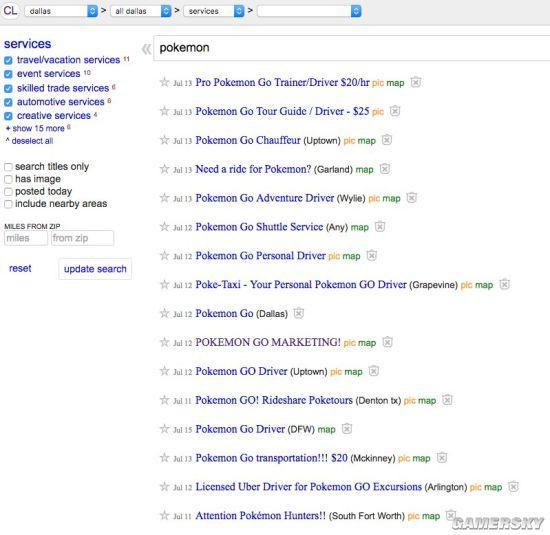Favorite the Pokemon Go Shuttle Service listing
550x535 pixels.
point(164,227)
